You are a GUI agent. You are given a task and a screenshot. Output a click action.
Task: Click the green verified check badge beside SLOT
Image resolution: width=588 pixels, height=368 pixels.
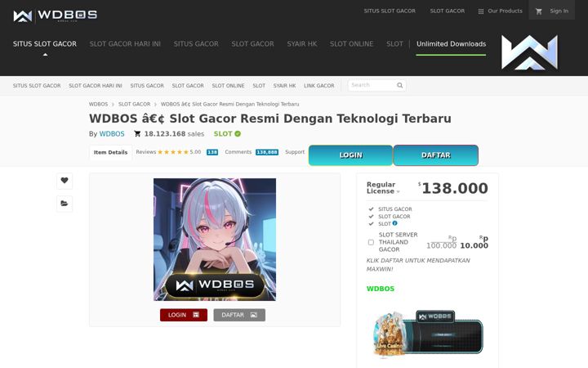(238, 133)
